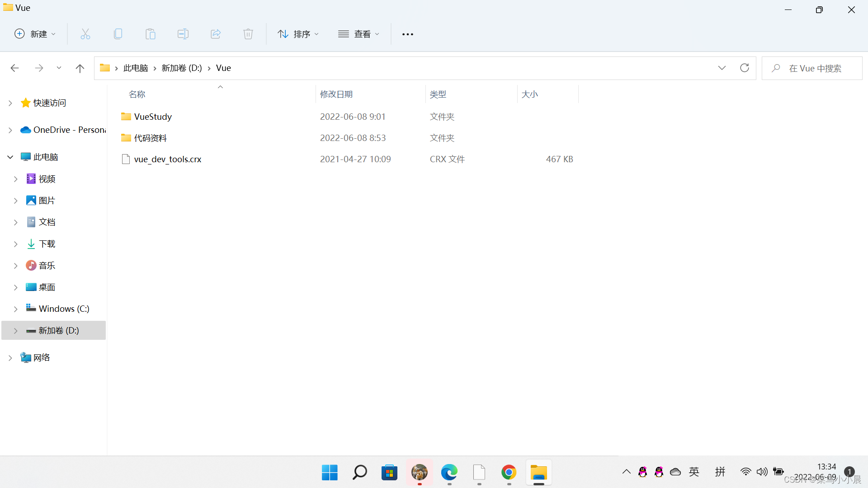This screenshot has width=868, height=488.
Task: Go up one folder level
Action: pos(80,68)
